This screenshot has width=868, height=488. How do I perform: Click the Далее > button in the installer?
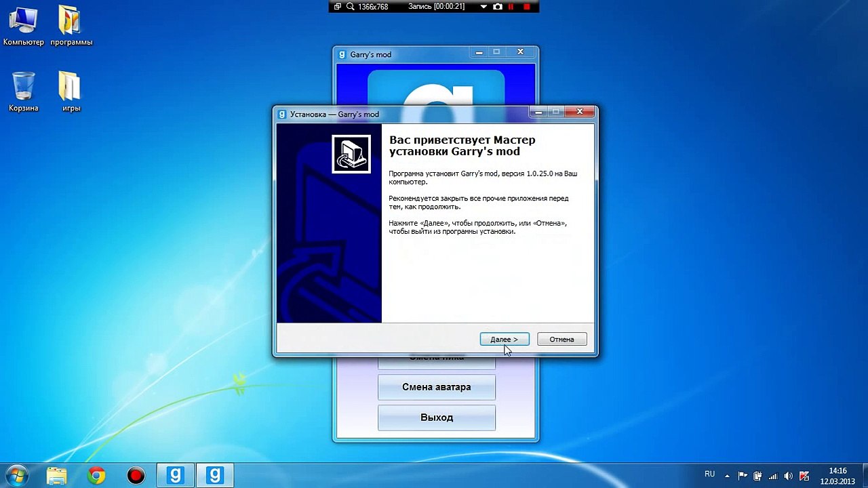point(505,339)
